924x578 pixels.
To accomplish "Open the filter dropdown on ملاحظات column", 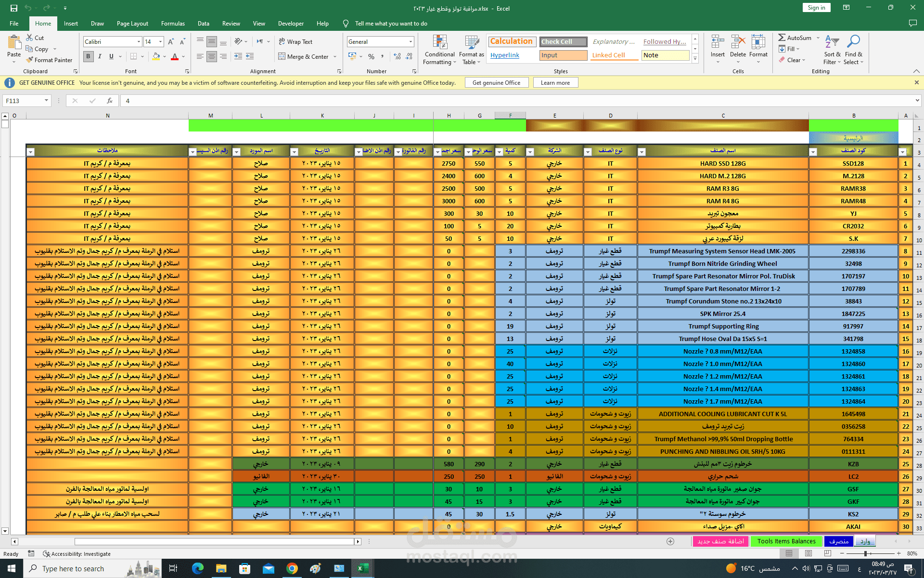I will pos(30,152).
